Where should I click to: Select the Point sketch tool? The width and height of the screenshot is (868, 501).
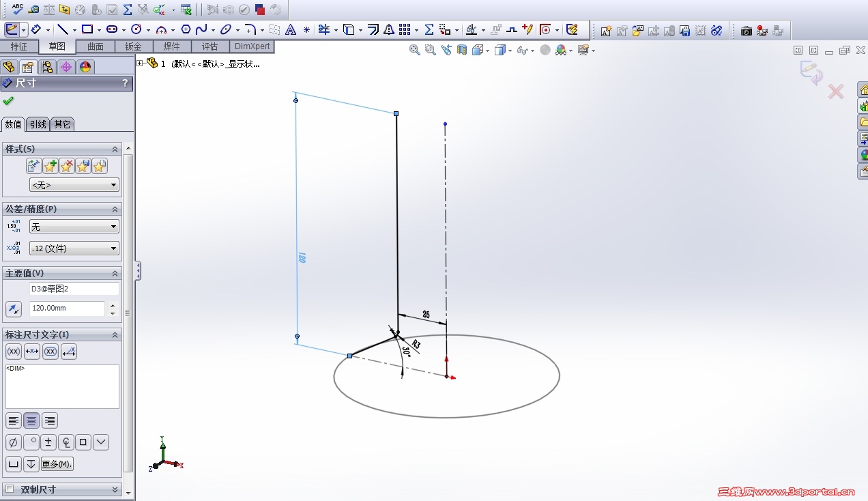point(306,29)
